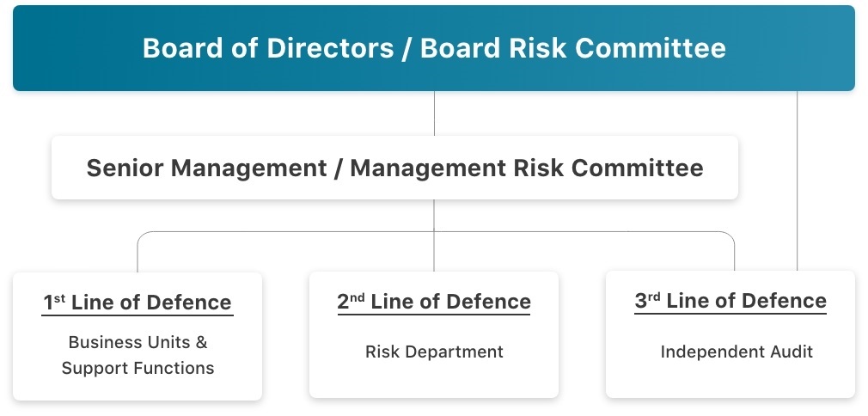The width and height of the screenshot is (868, 416).
Task: Click the 3rd Line of Defence heading
Action: [x=730, y=301]
